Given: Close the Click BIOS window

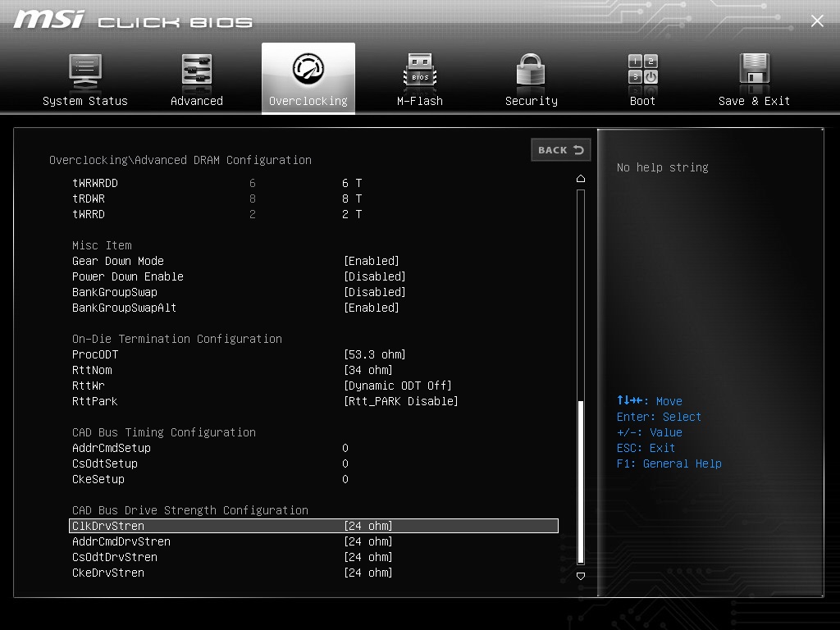Looking at the screenshot, I should coord(817,21).
